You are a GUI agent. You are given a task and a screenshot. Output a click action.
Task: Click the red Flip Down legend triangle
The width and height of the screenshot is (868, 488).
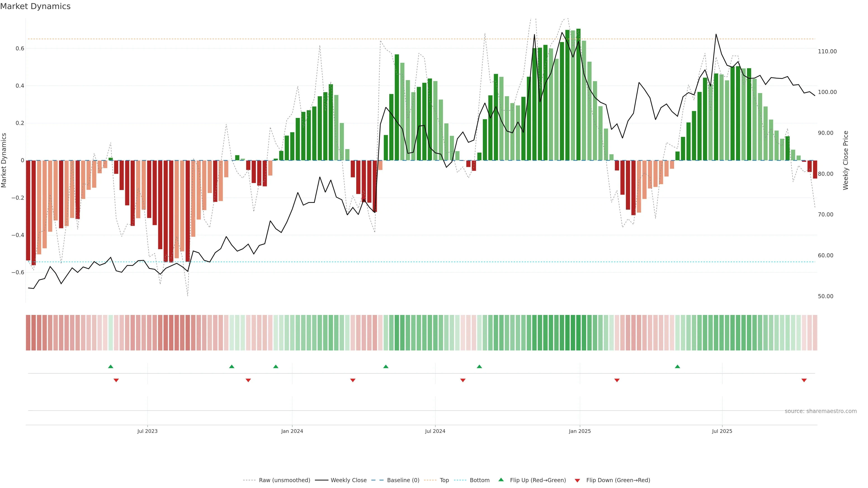(x=577, y=480)
